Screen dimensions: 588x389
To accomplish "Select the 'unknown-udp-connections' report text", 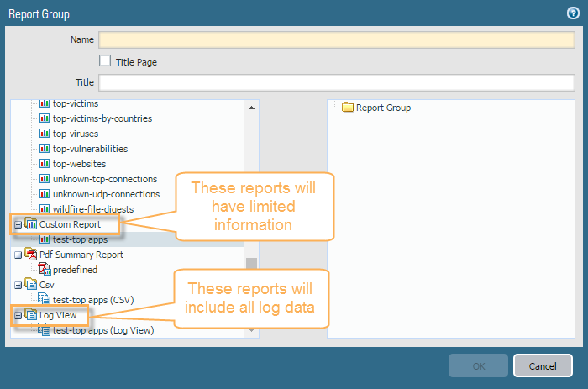I will click(x=106, y=194).
